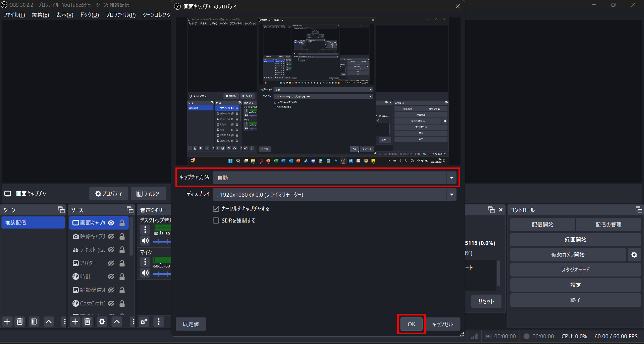
Task: Move source up with arrow icon
Action: 117,322
